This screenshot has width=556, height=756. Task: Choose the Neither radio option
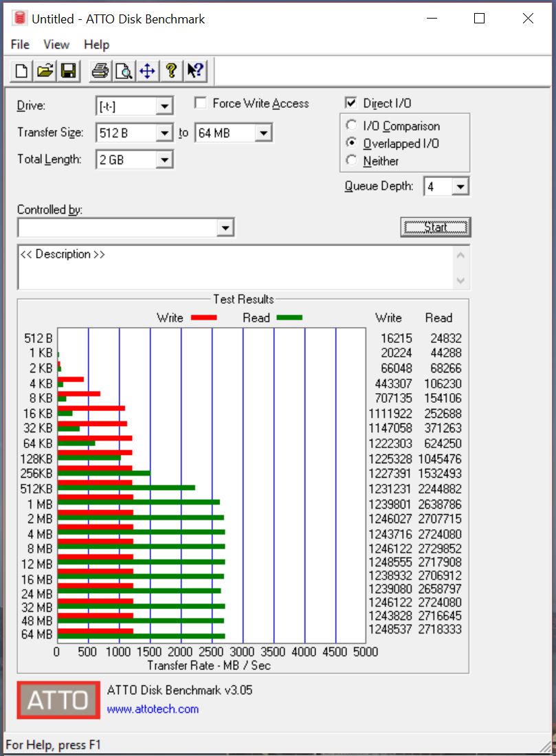click(x=352, y=161)
